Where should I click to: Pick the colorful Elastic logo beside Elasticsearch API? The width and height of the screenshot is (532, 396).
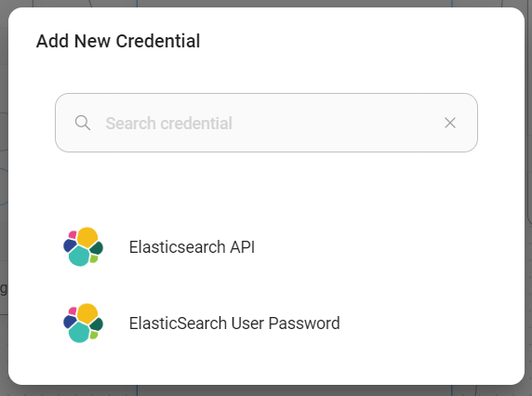pos(83,247)
